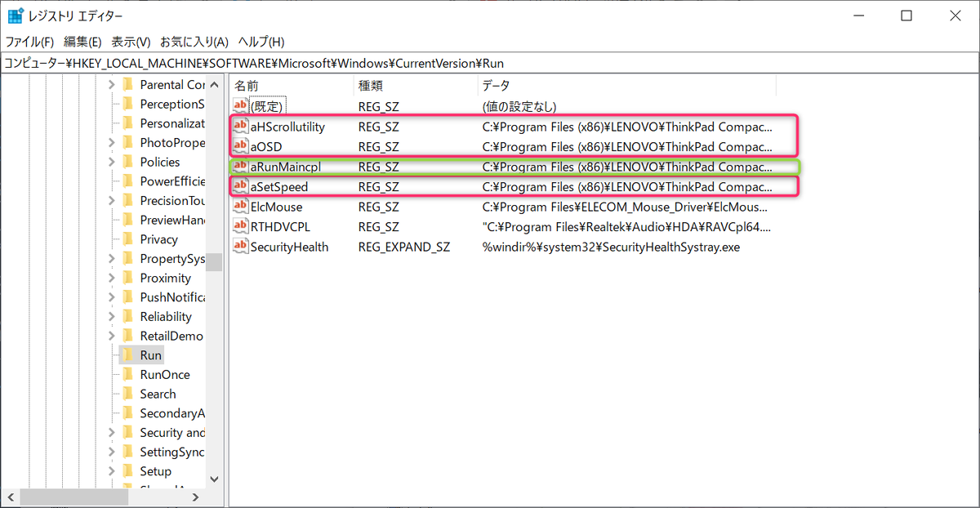Click the aSetSpeed value icon
Screen dimensions: 980x508
[x=241, y=187]
